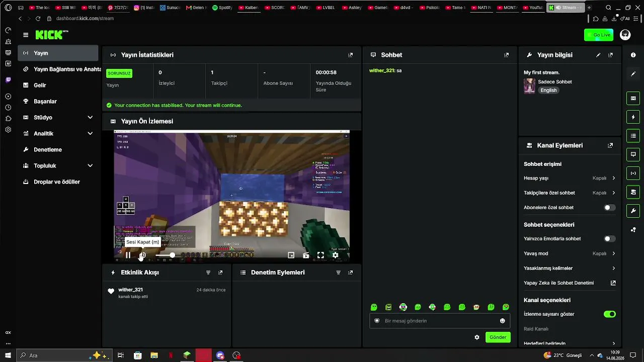The height and width of the screenshot is (362, 644).
Task: Open chat settings gear next to Gönder
Action: tap(477, 337)
